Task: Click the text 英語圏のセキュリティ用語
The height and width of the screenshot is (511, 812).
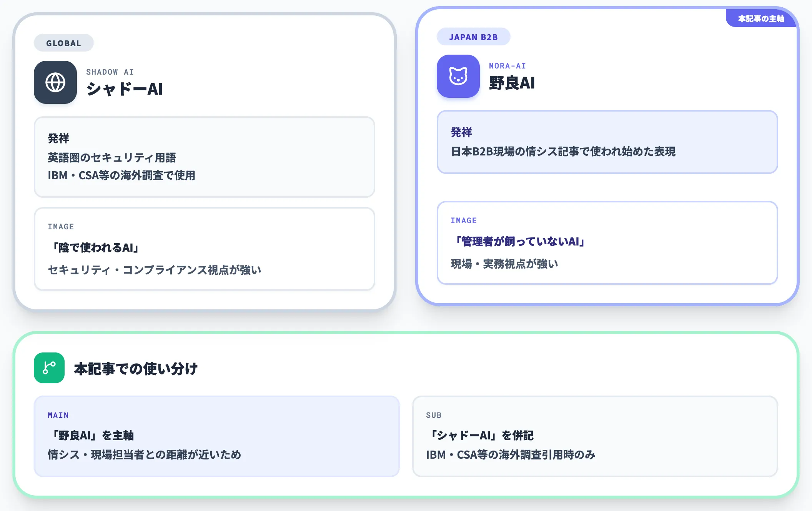Action: click(112, 157)
